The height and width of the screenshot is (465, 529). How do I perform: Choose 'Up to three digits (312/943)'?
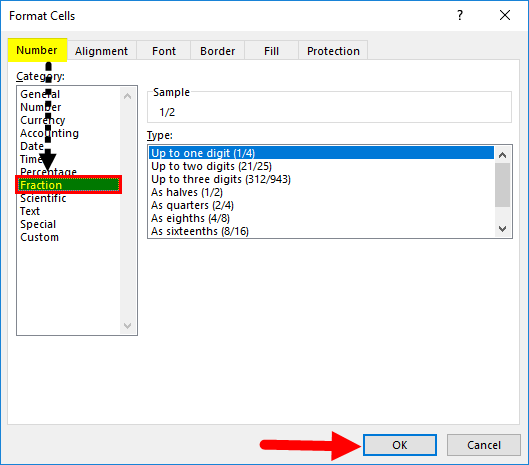[321, 179]
